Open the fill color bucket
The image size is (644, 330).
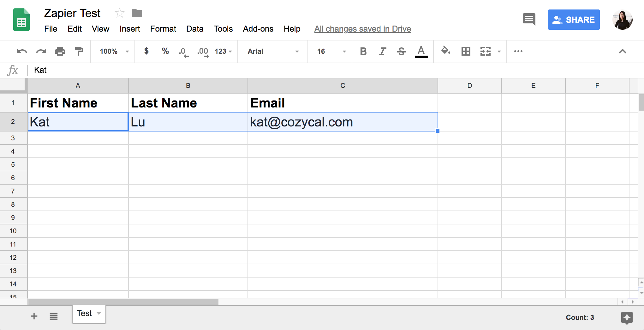445,51
